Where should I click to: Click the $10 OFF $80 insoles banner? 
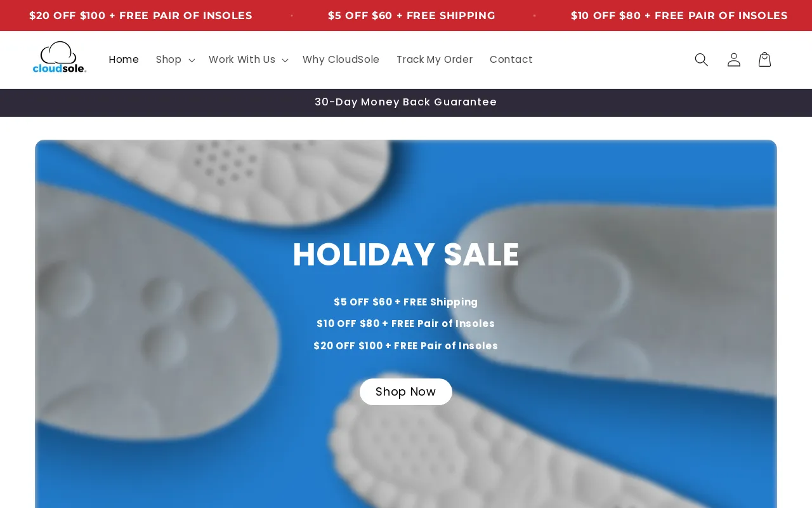pyautogui.click(x=679, y=15)
